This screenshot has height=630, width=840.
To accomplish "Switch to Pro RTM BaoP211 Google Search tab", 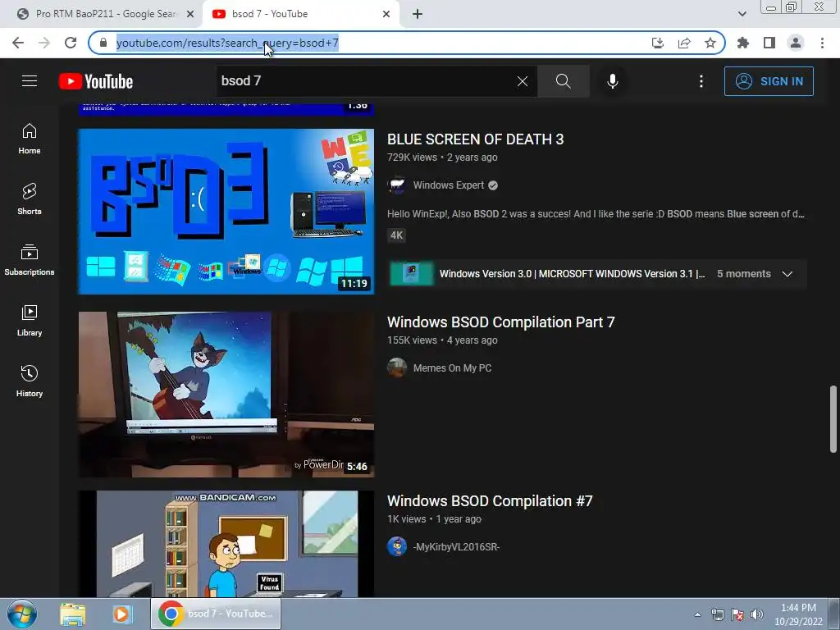I will coord(105,14).
